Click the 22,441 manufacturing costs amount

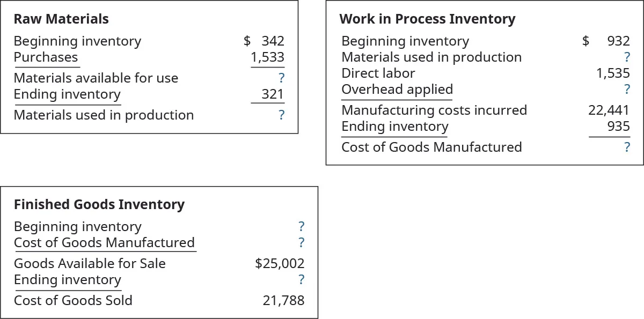[609, 110]
